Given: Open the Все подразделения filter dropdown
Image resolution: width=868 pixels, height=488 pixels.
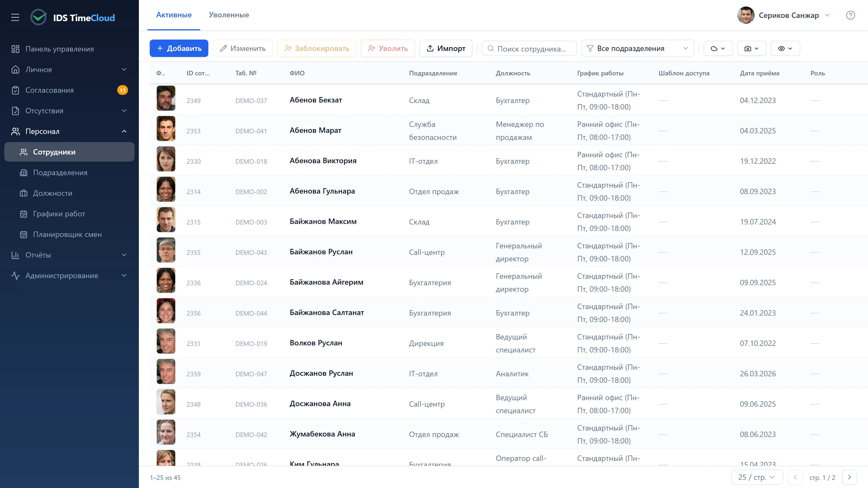Looking at the screenshot, I should (x=638, y=49).
